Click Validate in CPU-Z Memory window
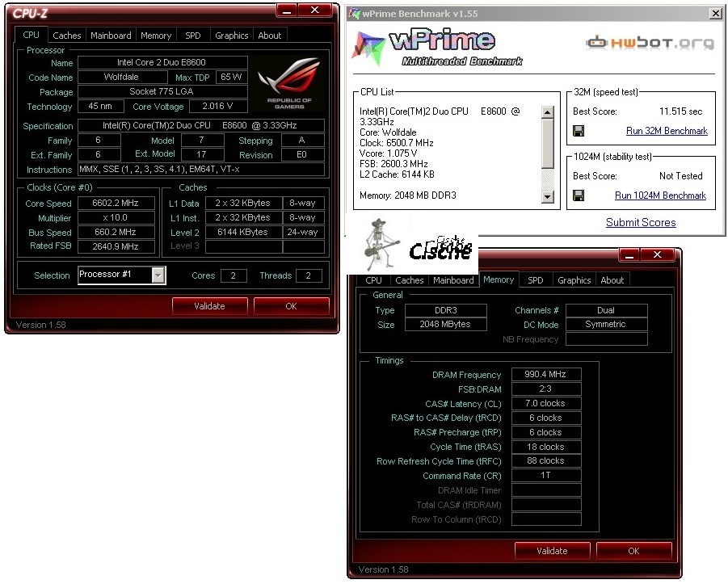This screenshot has width=728, height=584. pos(552,551)
